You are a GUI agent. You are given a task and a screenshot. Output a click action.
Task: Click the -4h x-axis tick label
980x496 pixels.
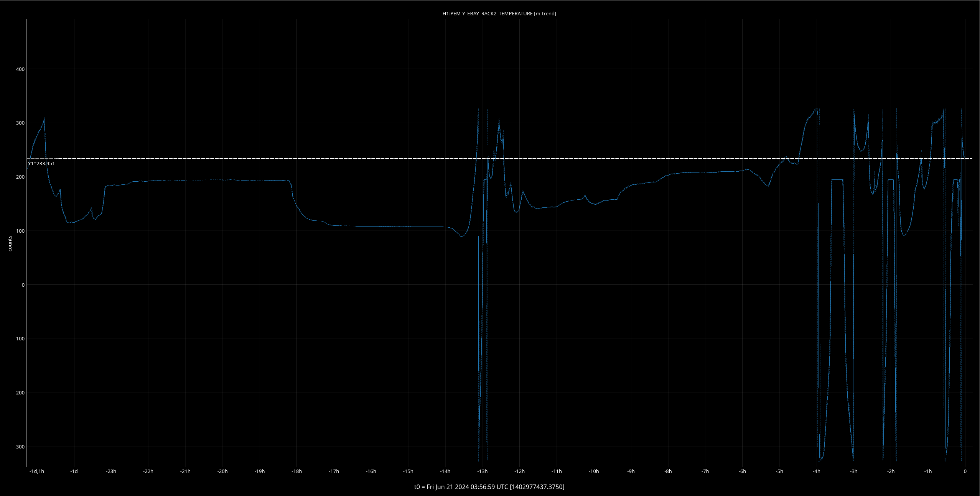817,471
